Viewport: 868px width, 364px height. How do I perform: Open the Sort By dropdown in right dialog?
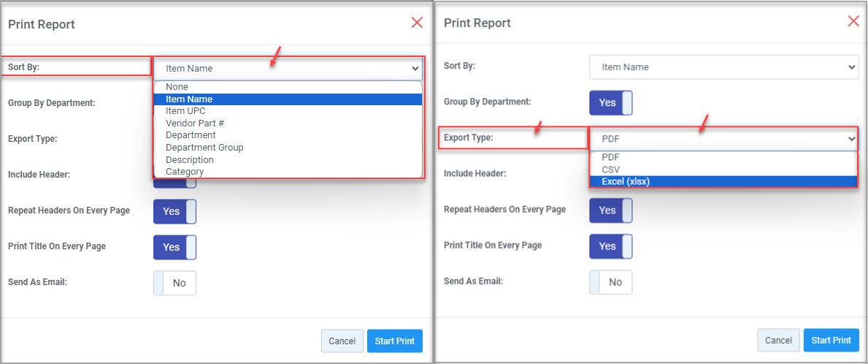coord(723,67)
